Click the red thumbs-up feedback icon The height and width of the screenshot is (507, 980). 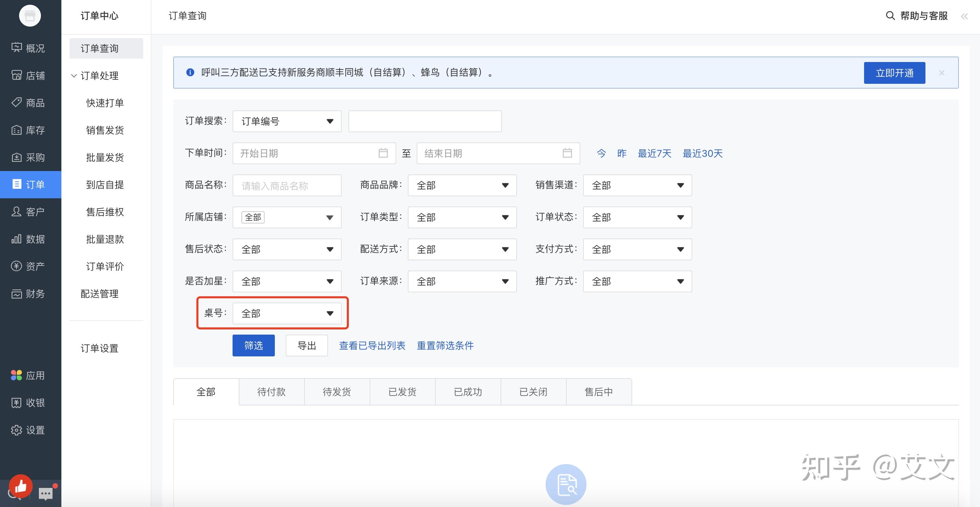20,486
